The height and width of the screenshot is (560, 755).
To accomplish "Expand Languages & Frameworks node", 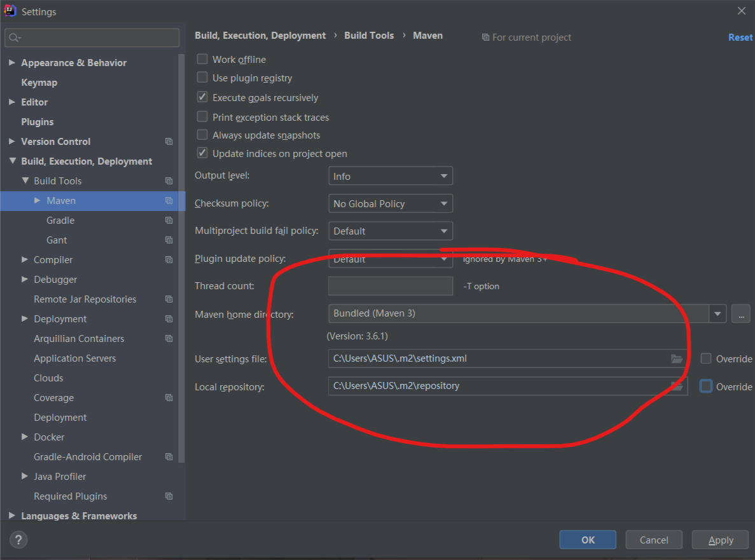I will (12, 516).
